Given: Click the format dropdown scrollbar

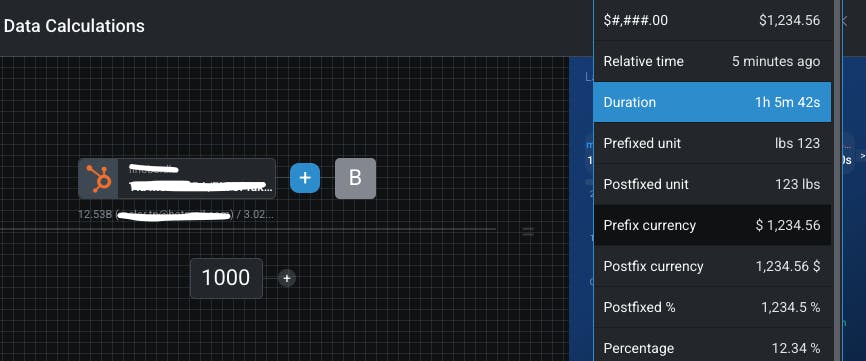Looking at the screenshot, I should point(838,180).
